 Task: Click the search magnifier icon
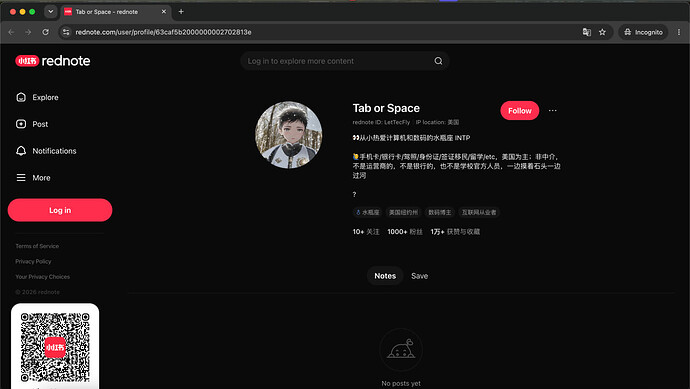point(438,61)
